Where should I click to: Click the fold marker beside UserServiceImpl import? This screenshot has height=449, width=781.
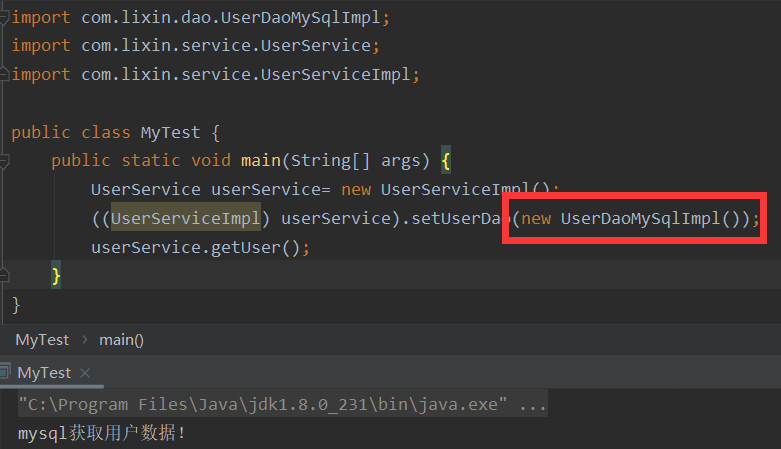[4, 75]
